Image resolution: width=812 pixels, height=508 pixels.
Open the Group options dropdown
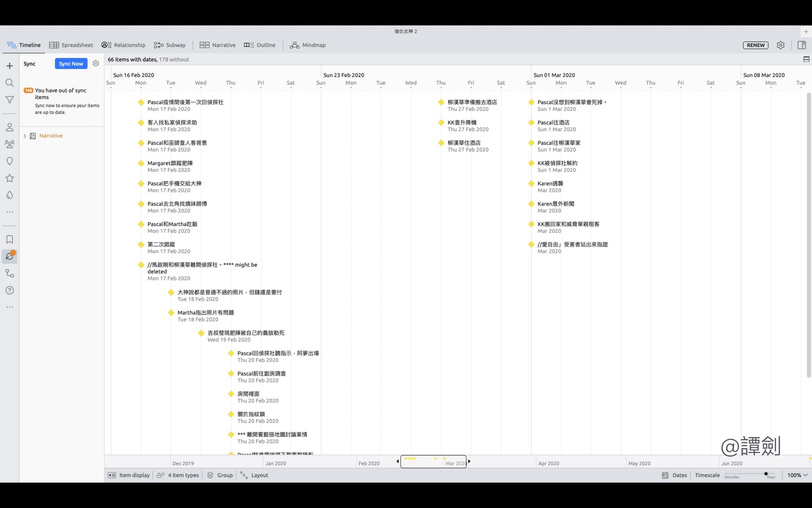pyautogui.click(x=220, y=475)
